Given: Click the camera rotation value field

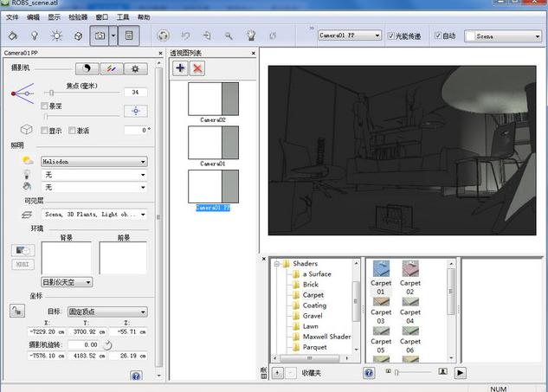Looking at the screenshot, I should (84, 345).
